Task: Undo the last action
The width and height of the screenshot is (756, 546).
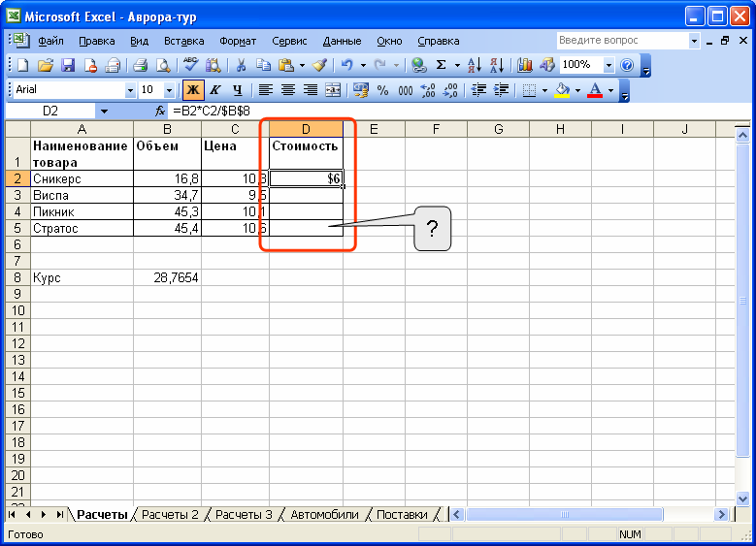Action: [347, 65]
